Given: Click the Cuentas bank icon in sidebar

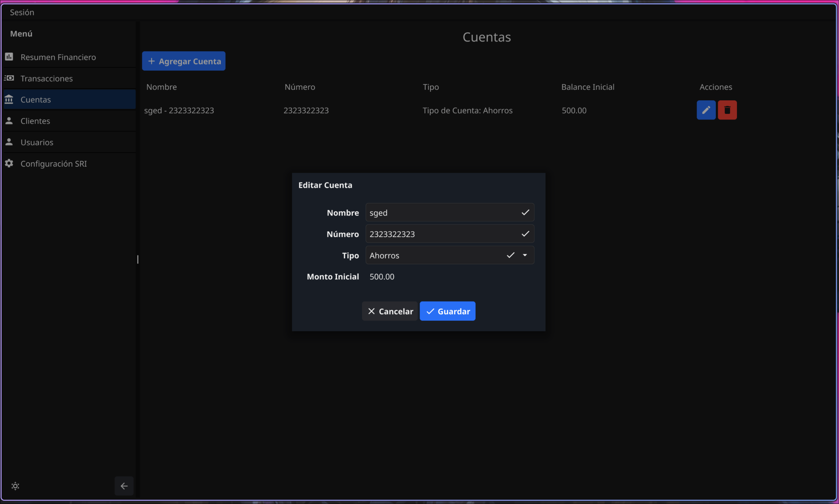Looking at the screenshot, I should click(9, 100).
